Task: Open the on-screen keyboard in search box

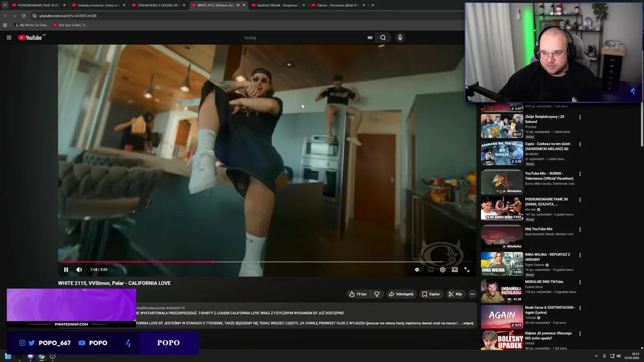Action: [x=370, y=38]
